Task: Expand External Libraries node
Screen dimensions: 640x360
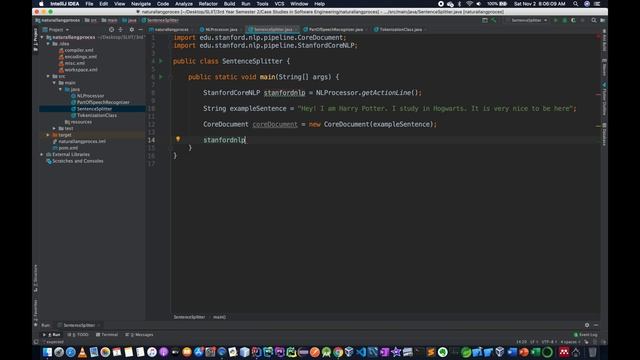Action: point(42,155)
